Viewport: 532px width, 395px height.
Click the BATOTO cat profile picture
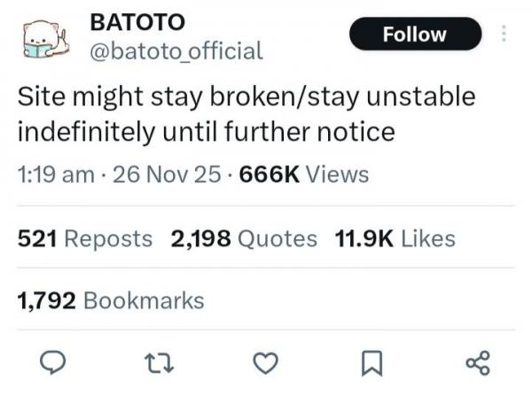[46, 39]
